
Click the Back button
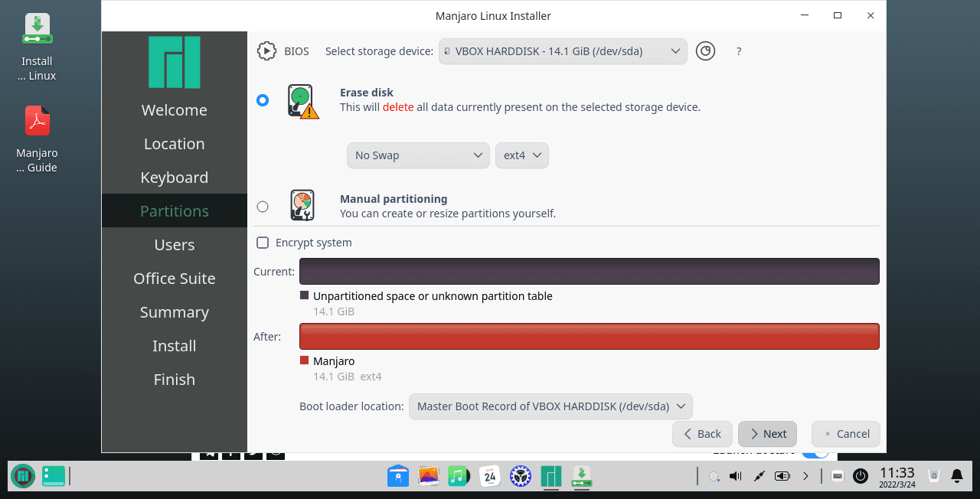tap(701, 434)
